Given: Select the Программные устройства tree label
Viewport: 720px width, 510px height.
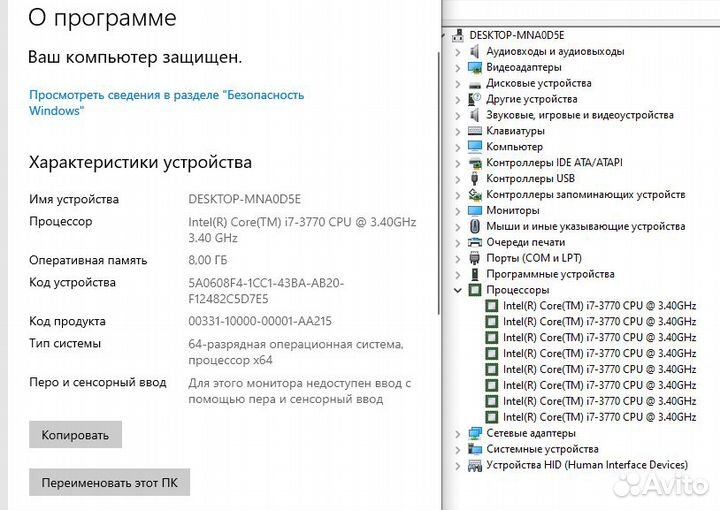Looking at the screenshot, I should 550,274.
